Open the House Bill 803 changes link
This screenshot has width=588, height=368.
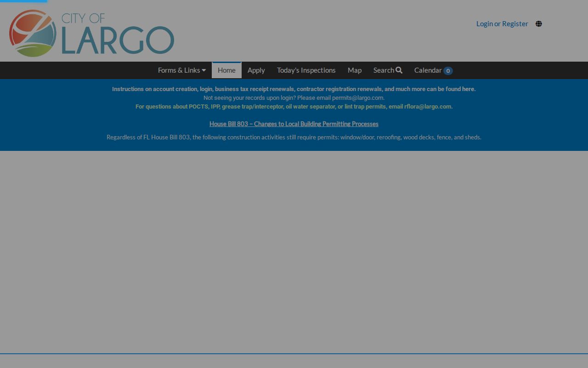tap(294, 124)
